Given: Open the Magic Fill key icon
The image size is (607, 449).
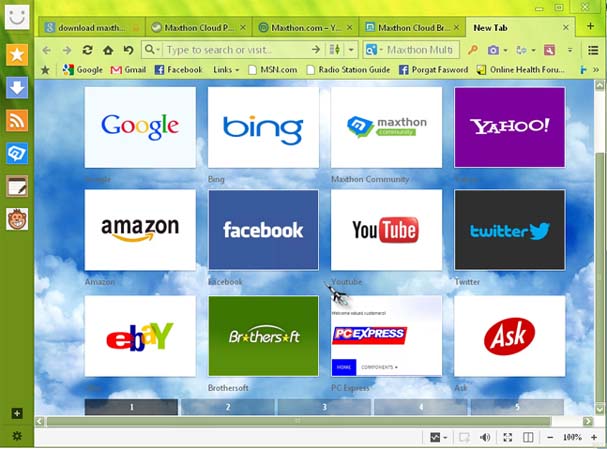Looking at the screenshot, I should 472,50.
